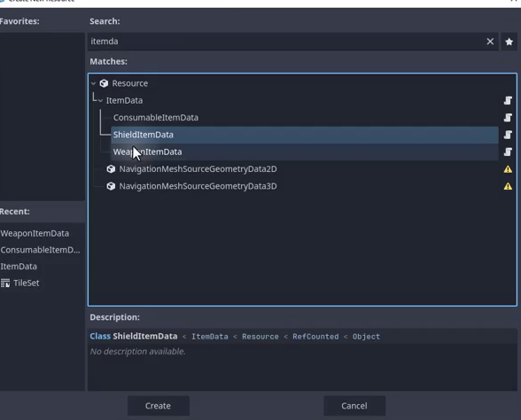
Task: Click the TileSet icon in Recent list
Action: (5, 284)
